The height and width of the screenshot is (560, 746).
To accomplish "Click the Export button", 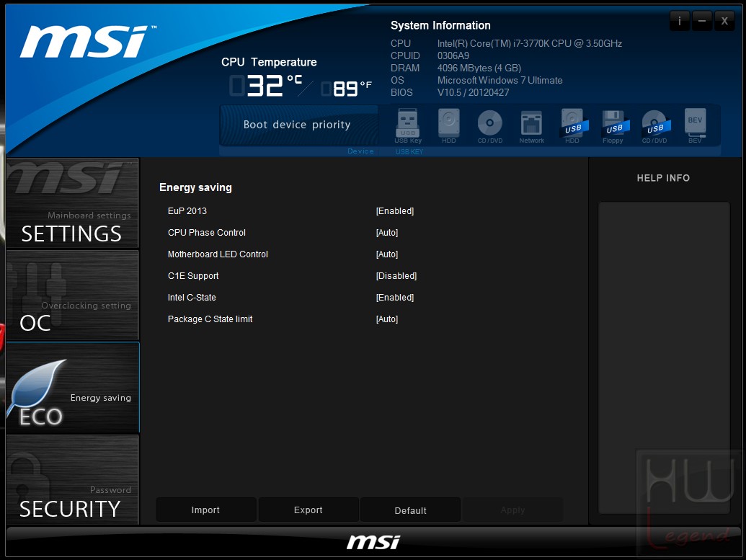I will click(x=308, y=510).
